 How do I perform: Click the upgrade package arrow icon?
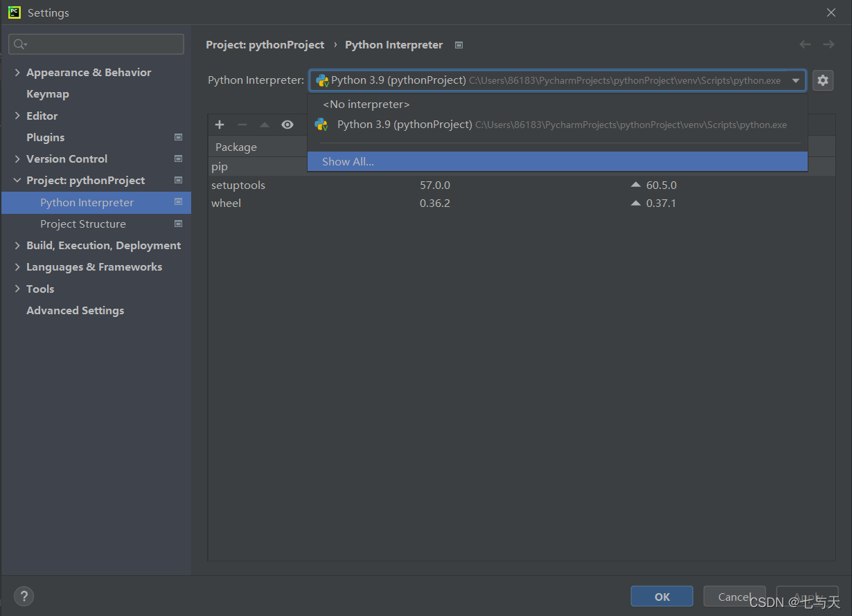coord(265,125)
